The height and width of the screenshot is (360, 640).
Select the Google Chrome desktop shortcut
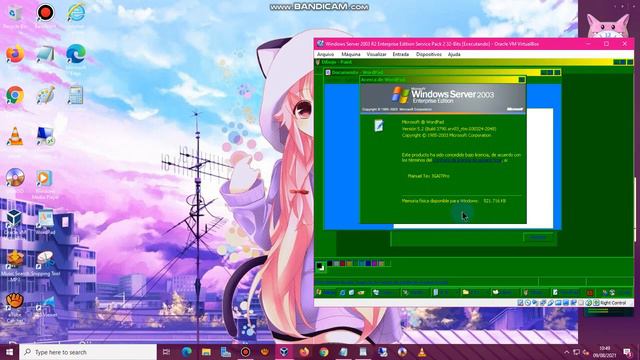pyautogui.click(x=15, y=95)
